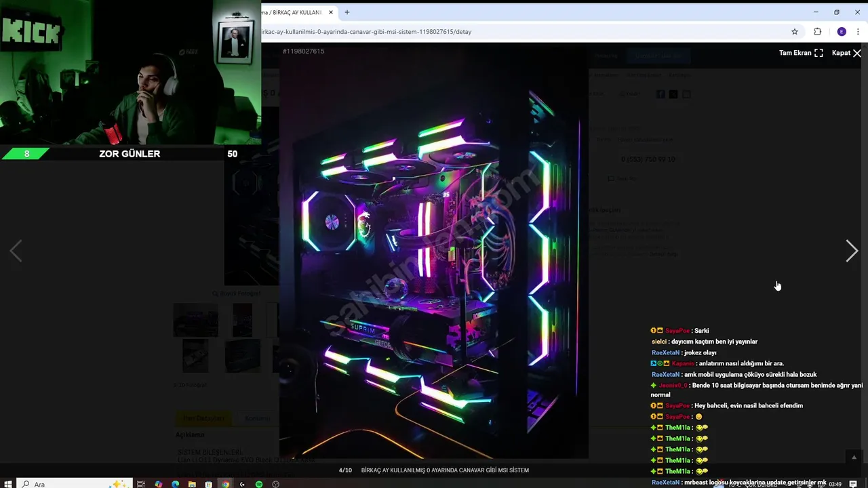
Task: Click listing number #1198027615
Action: pyautogui.click(x=303, y=52)
